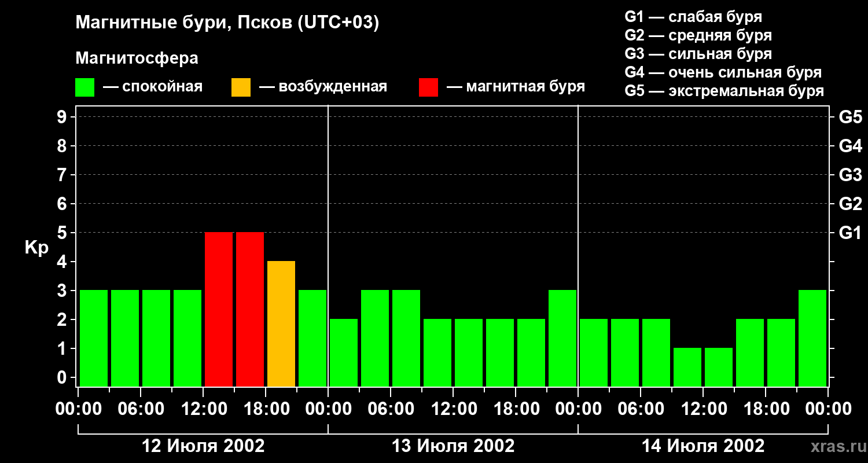The width and height of the screenshot is (868, 463).
Task: Click the right-axis «G3» label
Action: point(851,175)
